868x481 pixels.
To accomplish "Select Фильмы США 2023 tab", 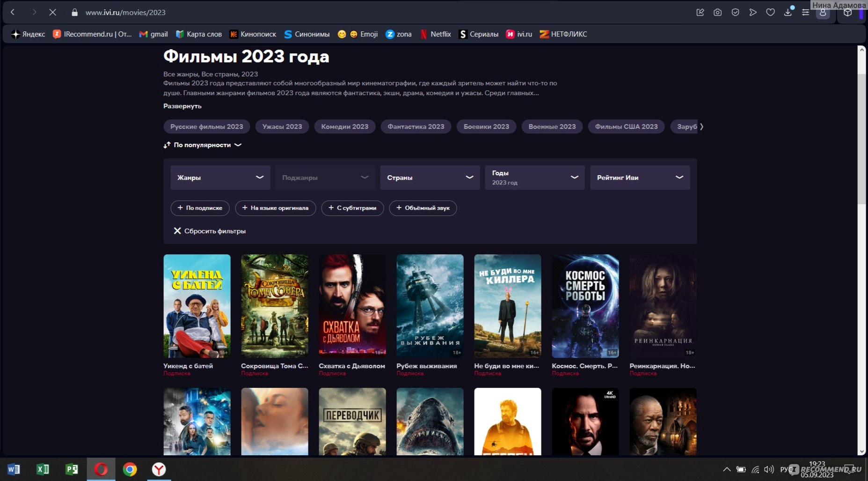I will [x=627, y=126].
